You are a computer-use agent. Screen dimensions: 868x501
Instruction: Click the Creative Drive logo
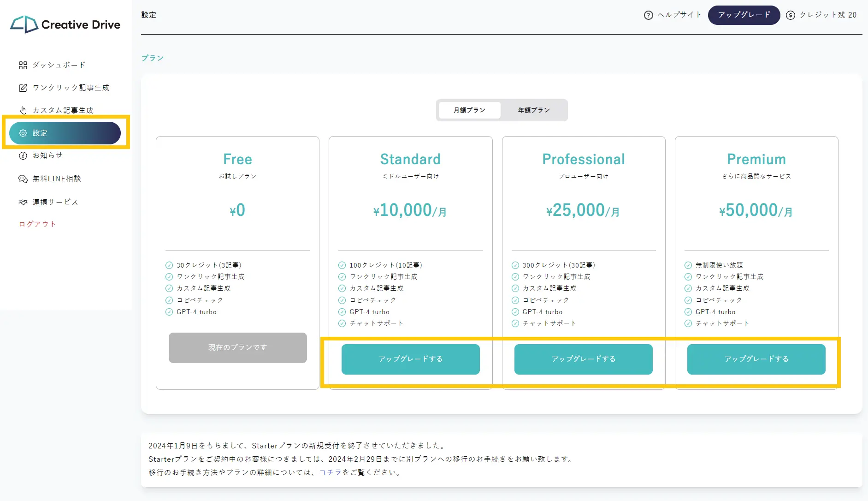(65, 24)
